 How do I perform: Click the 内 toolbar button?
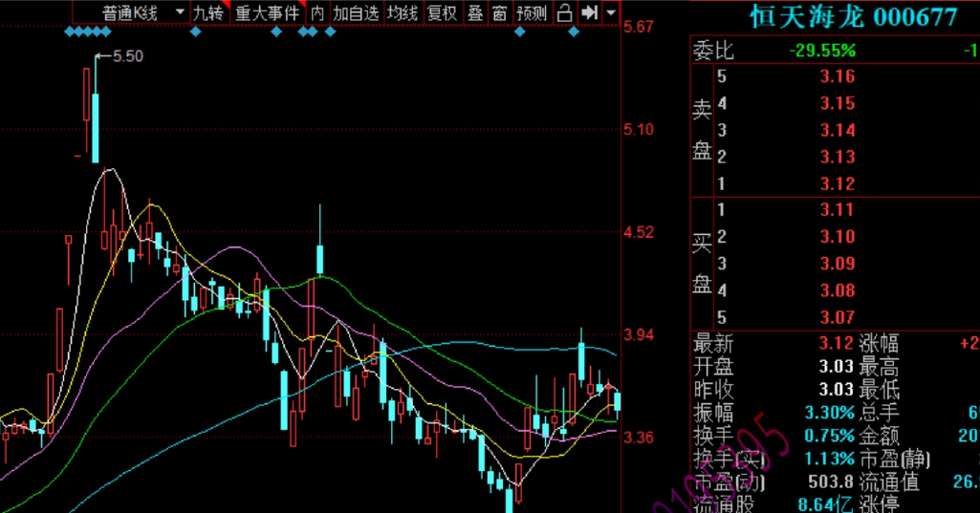click(317, 12)
